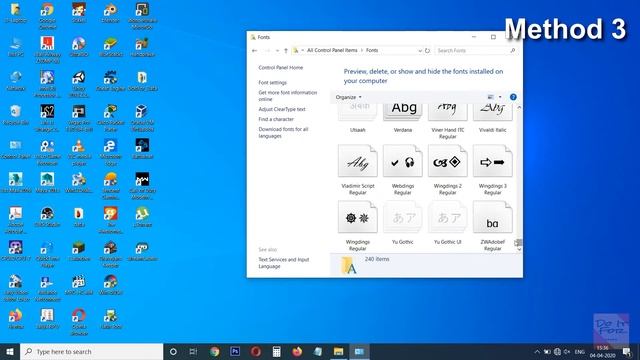
Task: Click the Type here to search box
Action: tap(91, 351)
